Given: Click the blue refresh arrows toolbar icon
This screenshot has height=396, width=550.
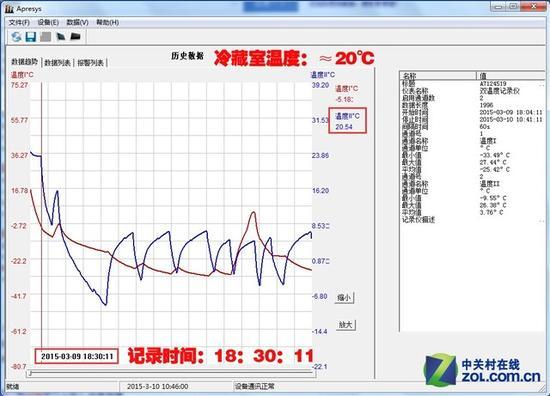Looking at the screenshot, I should tap(16, 36).
